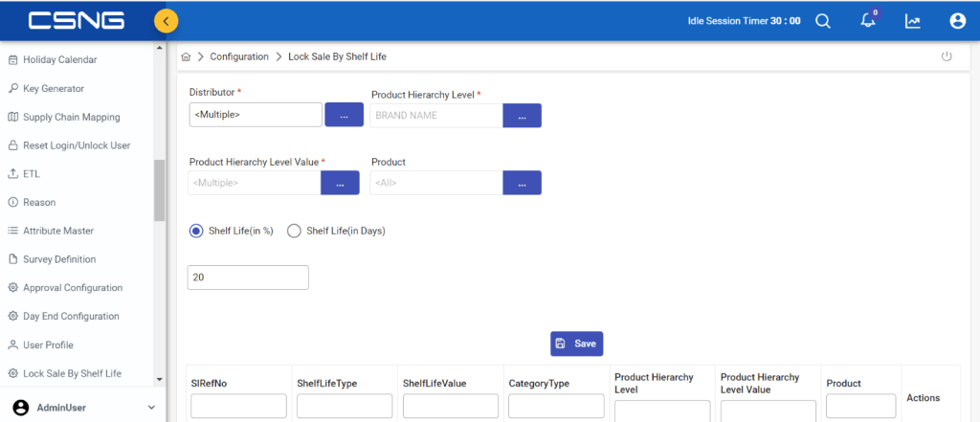Viewport: 980px width, 422px height.
Task: Open the notifications bell
Action: [x=867, y=21]
